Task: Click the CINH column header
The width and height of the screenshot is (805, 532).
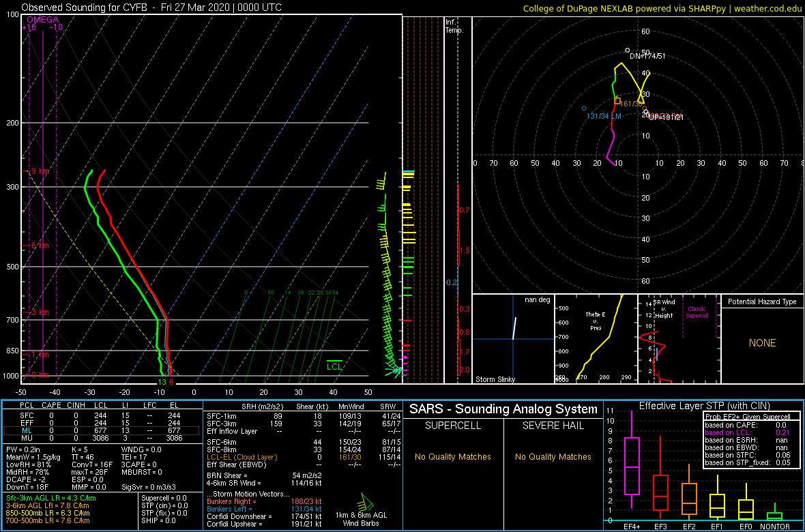Action: coord(76,406)
